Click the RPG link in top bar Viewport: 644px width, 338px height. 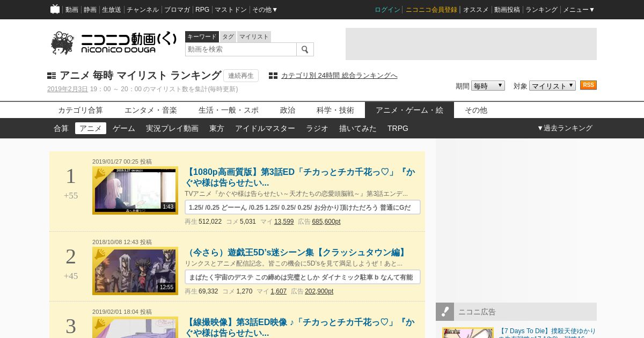[x=202, y=10]
